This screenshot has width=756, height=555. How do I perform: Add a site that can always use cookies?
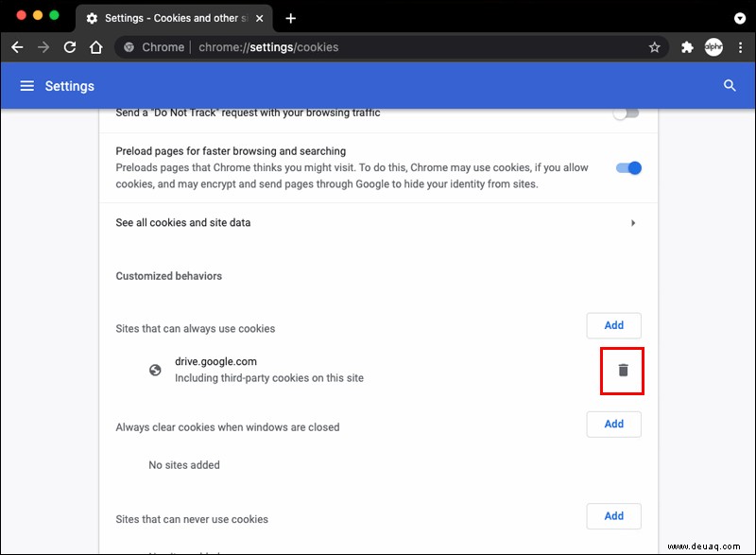(613, 325)
